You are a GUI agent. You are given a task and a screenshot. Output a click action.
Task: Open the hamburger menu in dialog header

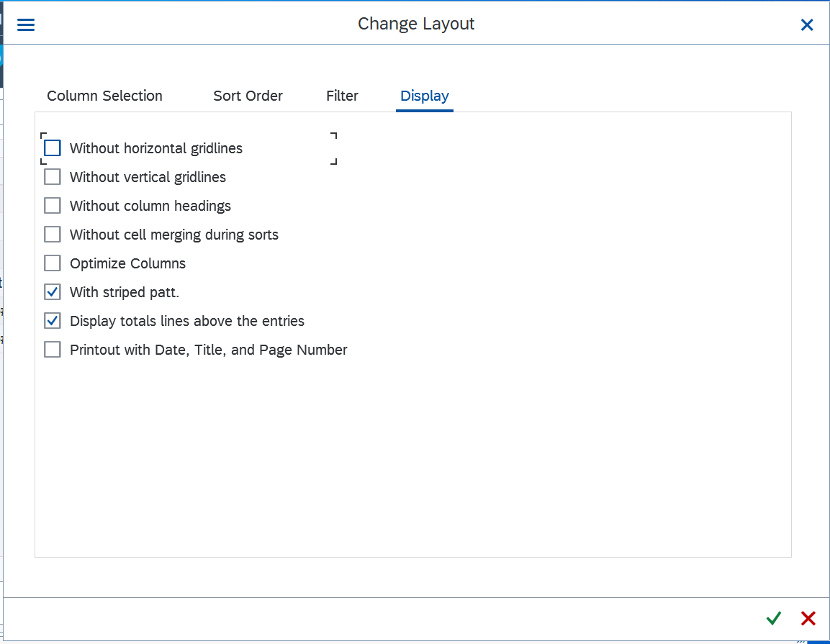click(x=26, y=25)
